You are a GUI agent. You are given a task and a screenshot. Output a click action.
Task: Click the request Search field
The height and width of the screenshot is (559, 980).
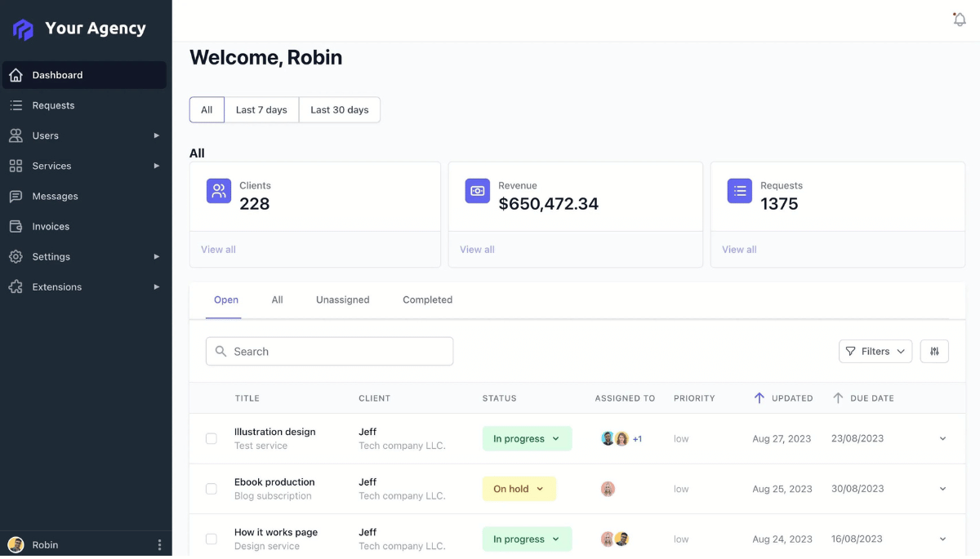tap(330, 352)
